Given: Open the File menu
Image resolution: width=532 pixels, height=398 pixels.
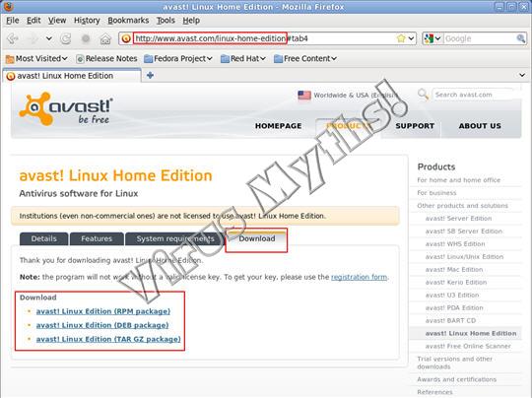Looking at the screenshot, I should [13, 21].
